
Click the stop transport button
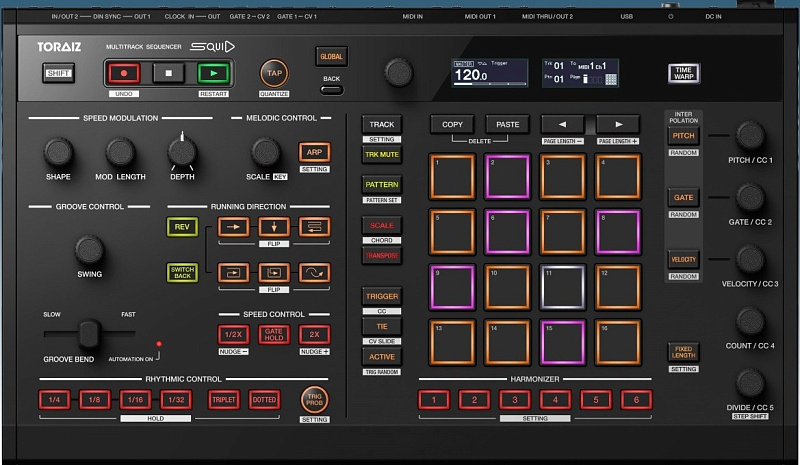[x=169, y=72]
